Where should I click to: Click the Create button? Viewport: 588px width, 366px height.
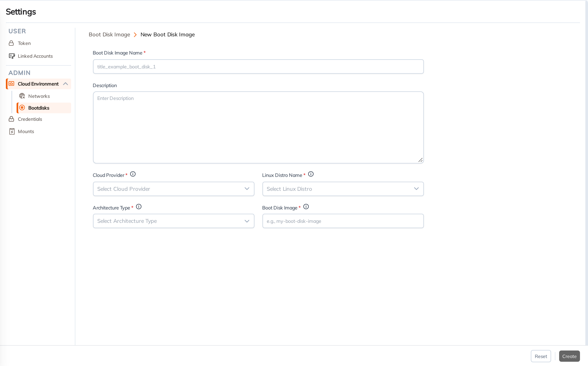[569, 356]
